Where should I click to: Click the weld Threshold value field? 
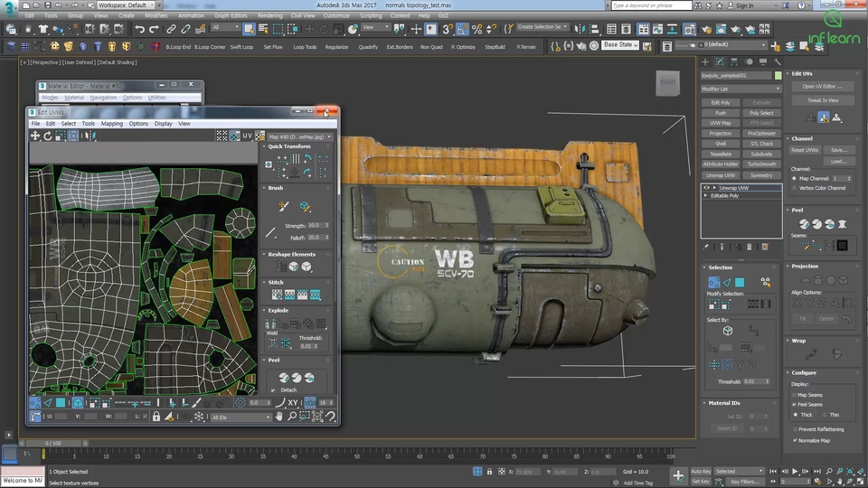[307, 346]
